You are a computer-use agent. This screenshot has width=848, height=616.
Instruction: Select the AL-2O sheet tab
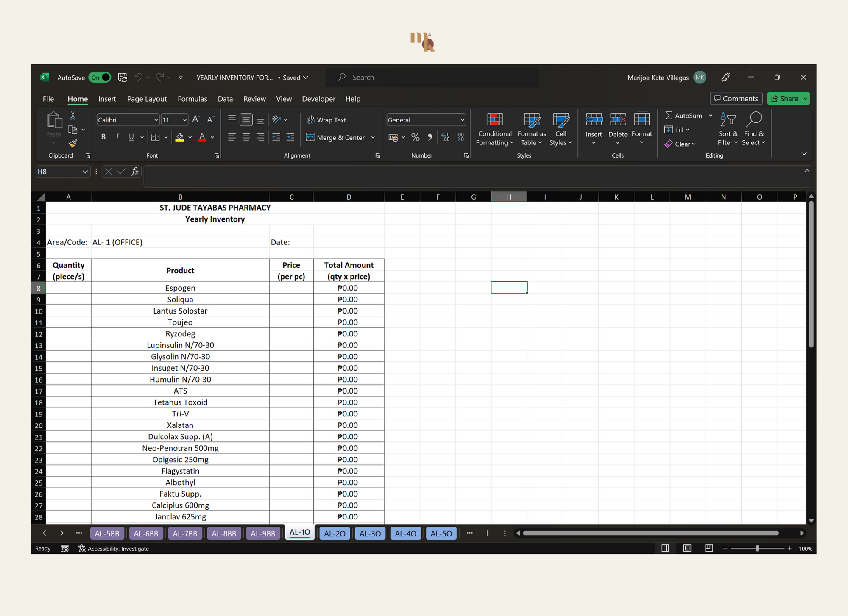pos(335,533)
